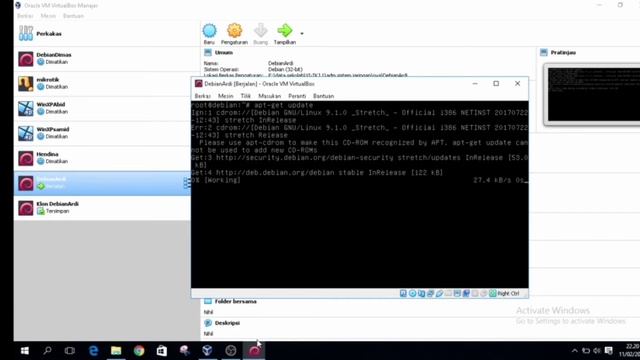Screen dimensions: 640x360
Task: Click the VM preview thumbnail
Action: click(593, 94)
